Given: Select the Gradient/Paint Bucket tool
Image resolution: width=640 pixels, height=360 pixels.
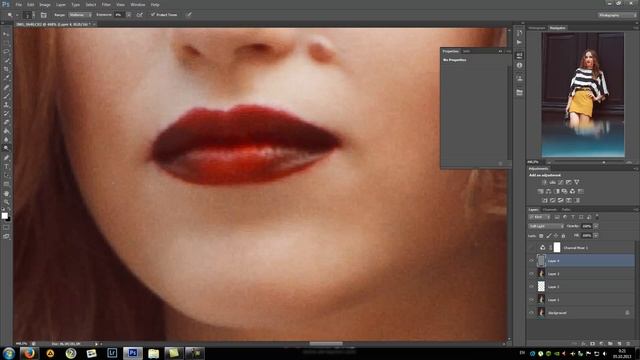Looking at the screenshot, I should tap(6, 131).
